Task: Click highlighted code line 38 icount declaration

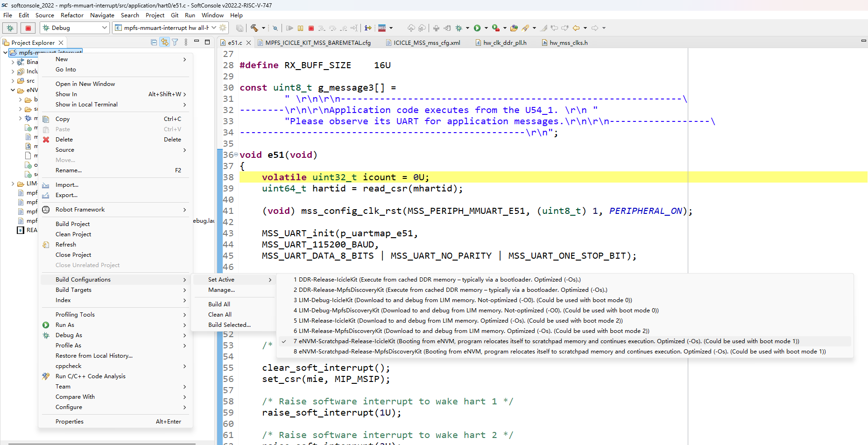Action: 553,177
